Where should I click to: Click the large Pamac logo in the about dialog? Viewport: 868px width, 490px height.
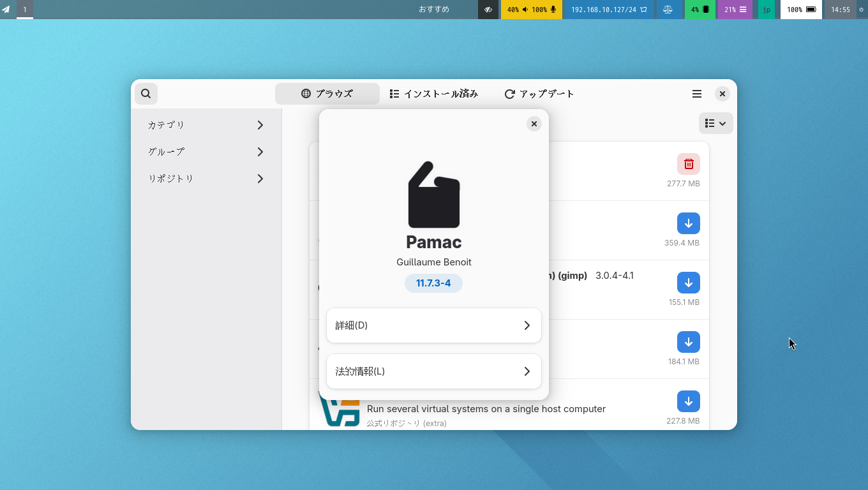(434, 195)
